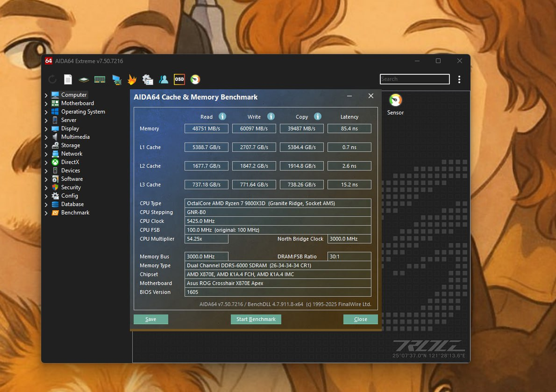Click the North Bridge Clock value 3000.0 MHz
556x392 pixels.
pyautogui.click(x=349, y=239)
